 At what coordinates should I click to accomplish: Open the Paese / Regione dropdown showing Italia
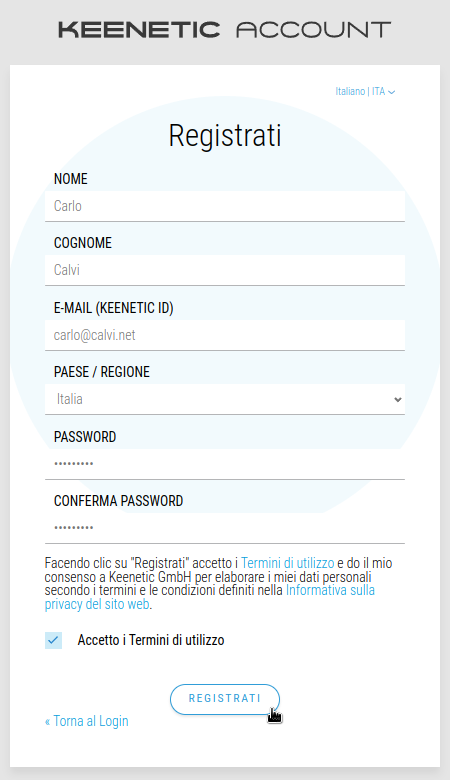(x=225, y=399)
